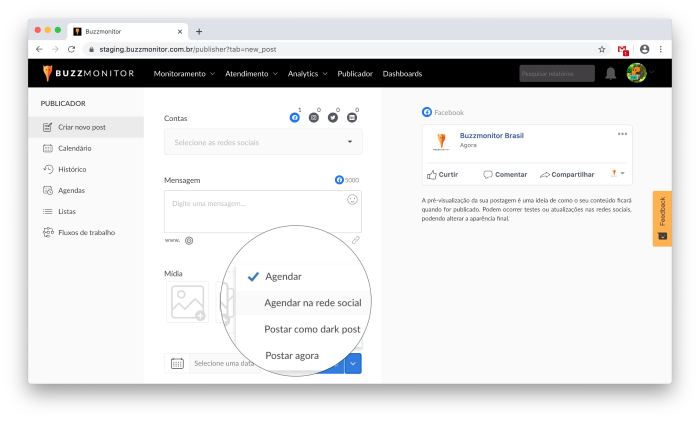Click the Digite uma mensagem text field
This screenshot has height=421, width=700.
[255, 210]
